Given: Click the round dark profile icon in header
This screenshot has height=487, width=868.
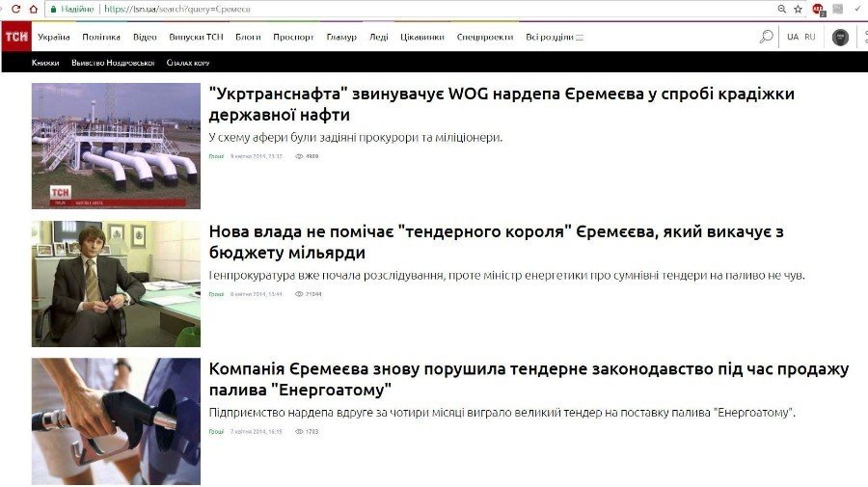Looking at the screenshot, I should click(x=840, y=37).
